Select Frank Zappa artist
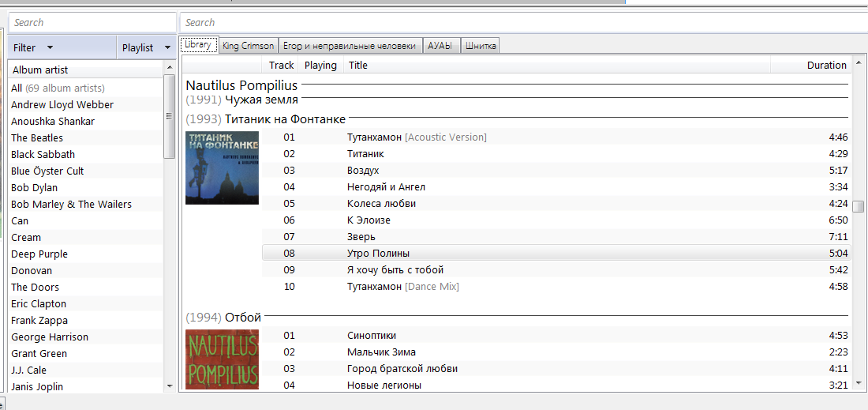The image size is (868, 410). coord(86,321)
